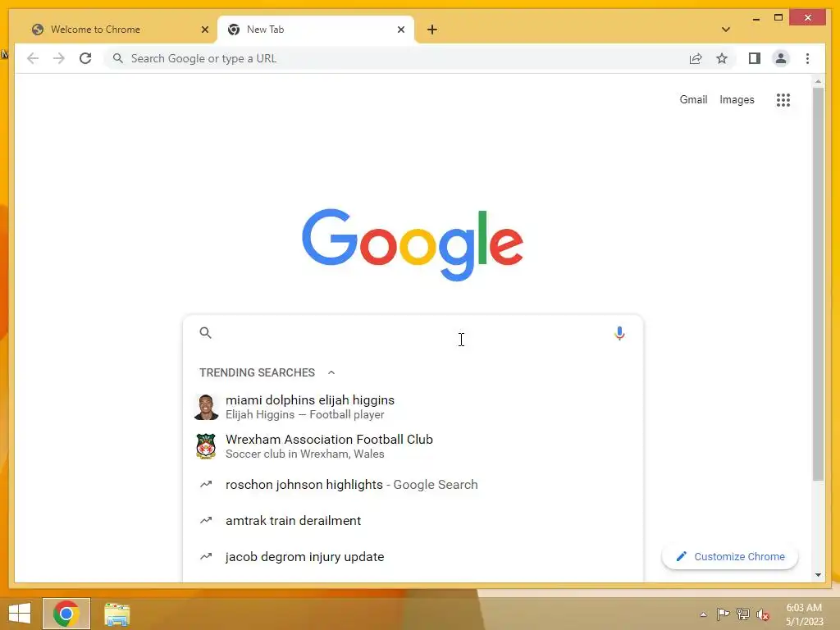Open File Explorer from the taskbar

coord(116,614)
